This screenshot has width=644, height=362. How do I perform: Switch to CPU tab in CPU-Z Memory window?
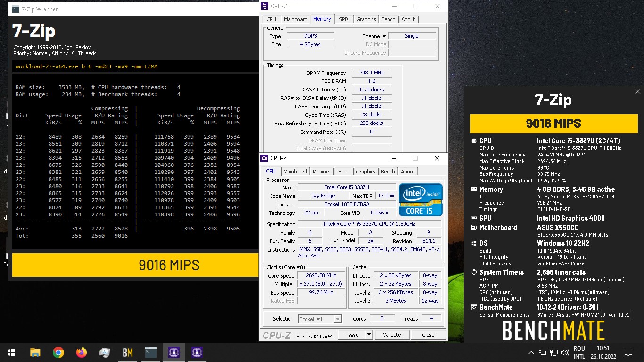click(271, 19)
